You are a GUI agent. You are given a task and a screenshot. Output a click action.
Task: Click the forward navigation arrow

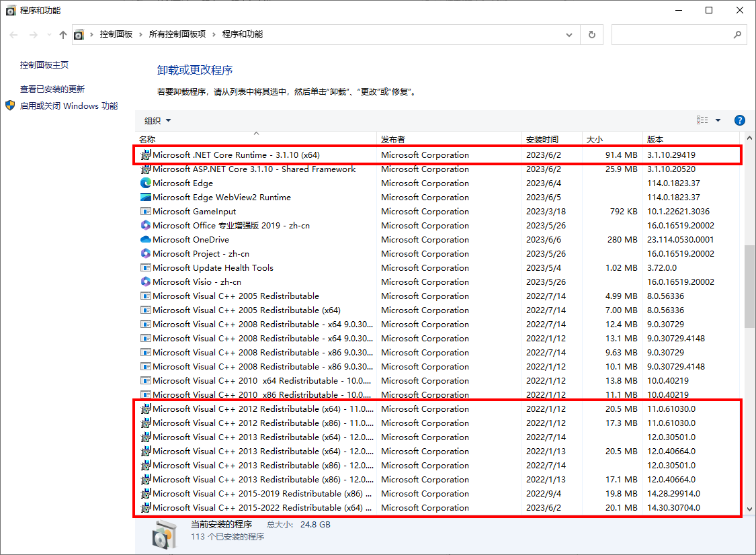click(34, 35)
